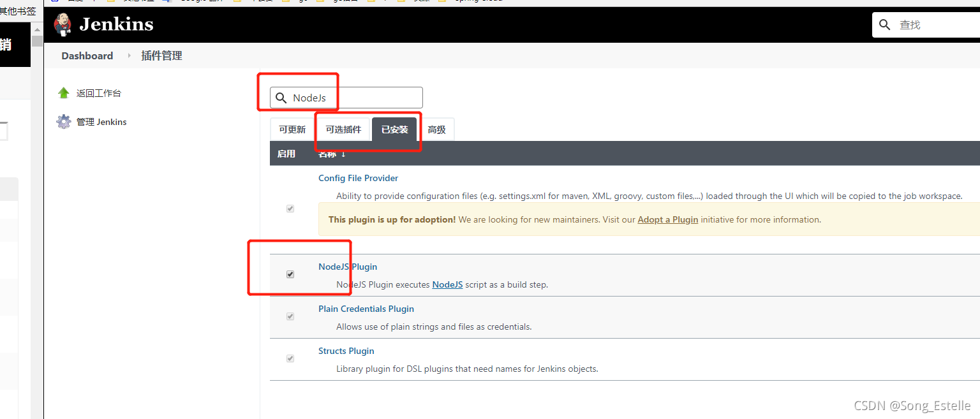The width and height of the screenshot is (980, 419).
Task: Open the NodeJS Plugin title link
Action: point(348,267)
